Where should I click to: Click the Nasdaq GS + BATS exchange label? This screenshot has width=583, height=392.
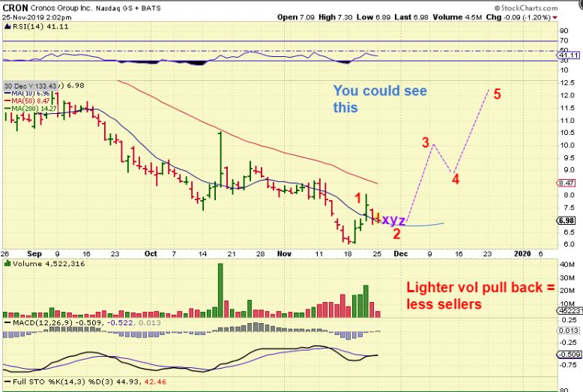click(128, 8)
